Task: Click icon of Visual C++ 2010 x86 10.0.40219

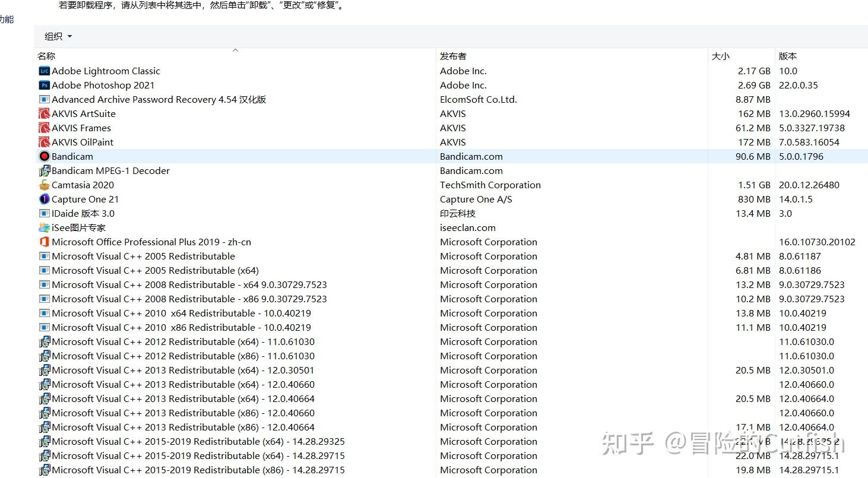Action: click(44, 327)
